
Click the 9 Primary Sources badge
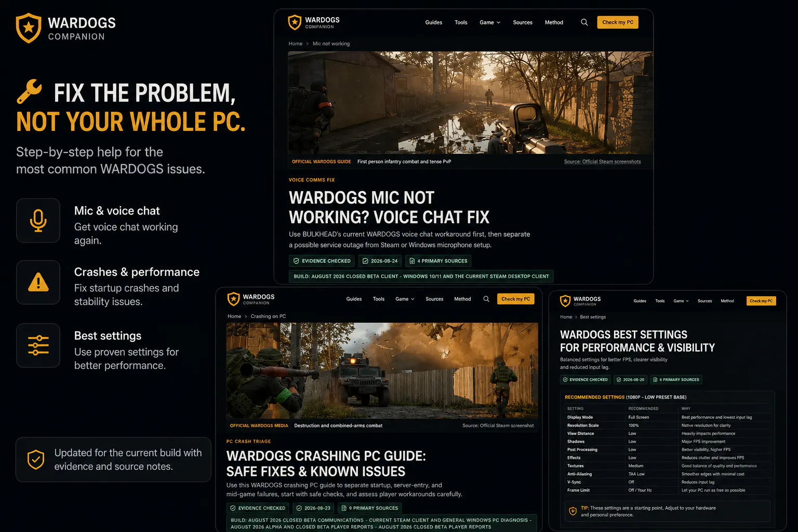click(x=369, y=508)
